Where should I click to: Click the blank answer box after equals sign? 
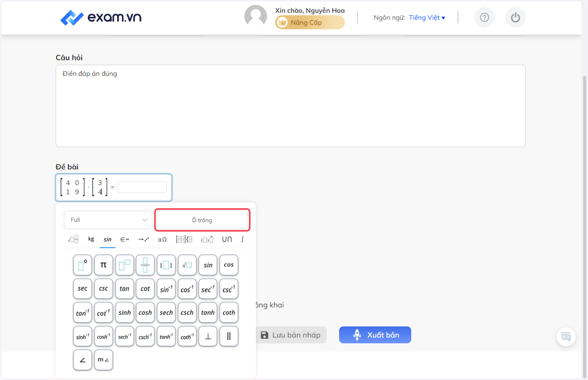[142, 187]
